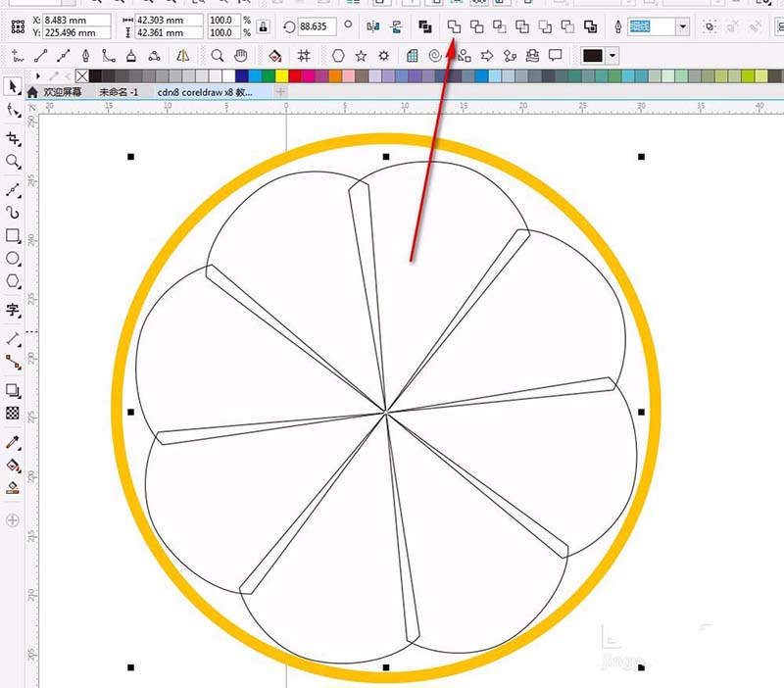The image size is (784, 688).
Task: Click the Weld shaping icon
Action: (454, 26)
